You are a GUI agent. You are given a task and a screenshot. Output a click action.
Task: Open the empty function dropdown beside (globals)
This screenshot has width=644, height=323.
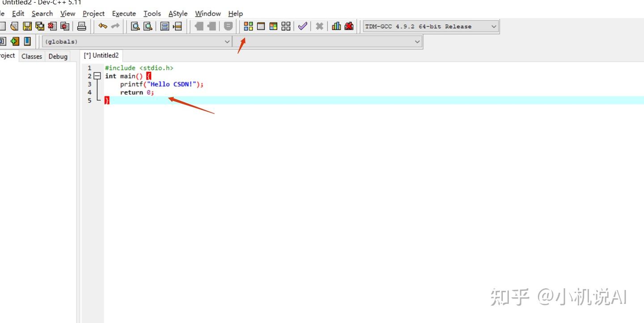[327, 42]
